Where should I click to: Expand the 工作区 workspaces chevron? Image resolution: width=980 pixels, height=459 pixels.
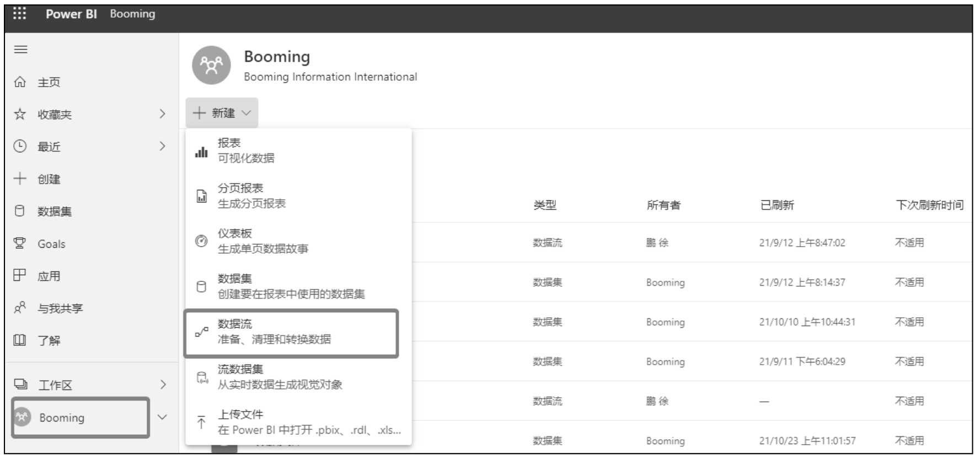point(163,385)
